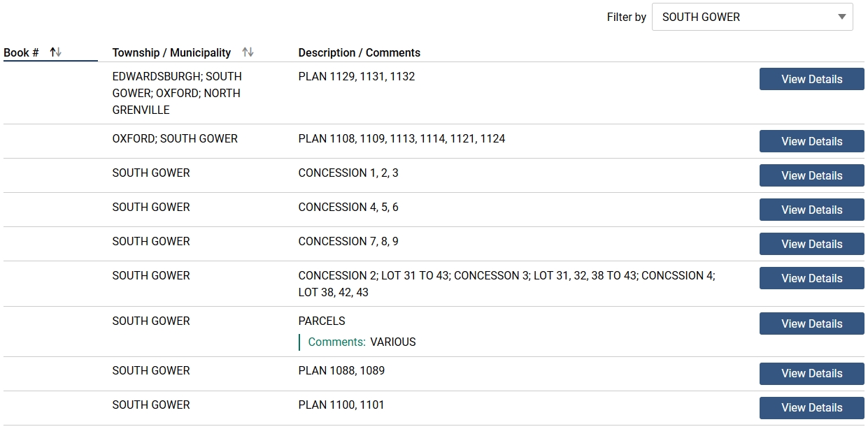View Details for PLAN 1100, 1101
868x429 pixels.
click(x=811, y=407)
